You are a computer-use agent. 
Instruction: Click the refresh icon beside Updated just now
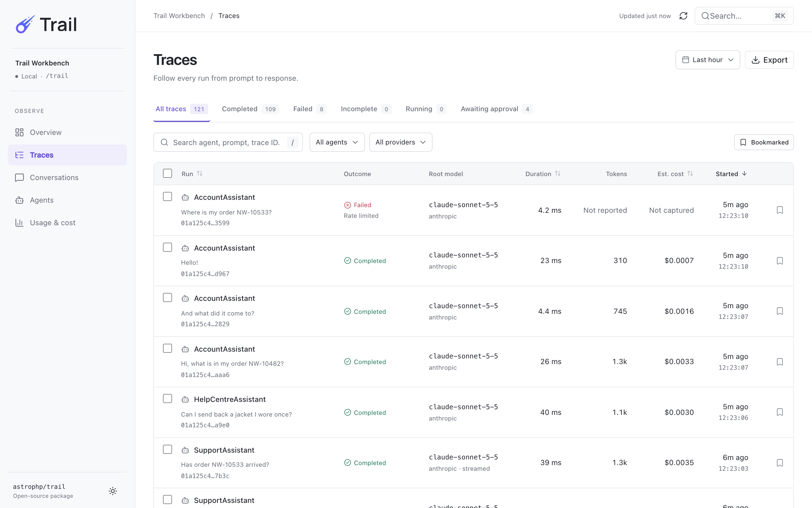click(683, 16)
